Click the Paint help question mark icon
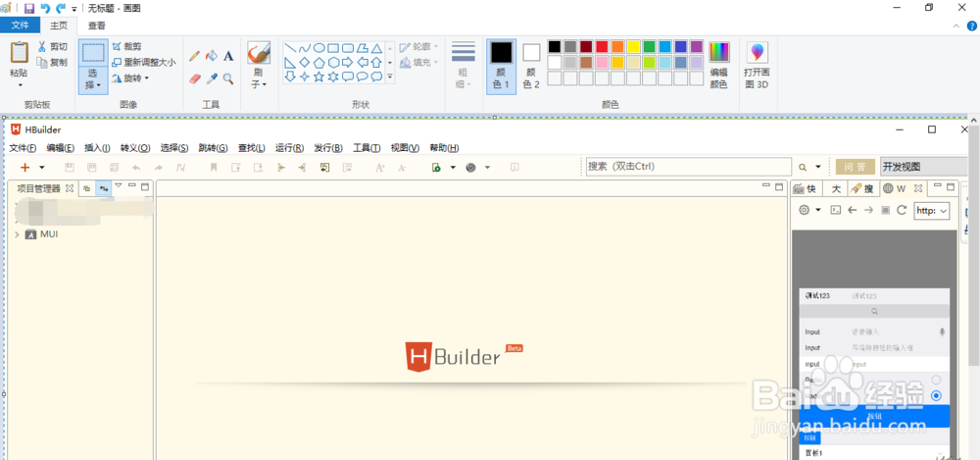This screenshot has width=980, height=460. point(972,26)
